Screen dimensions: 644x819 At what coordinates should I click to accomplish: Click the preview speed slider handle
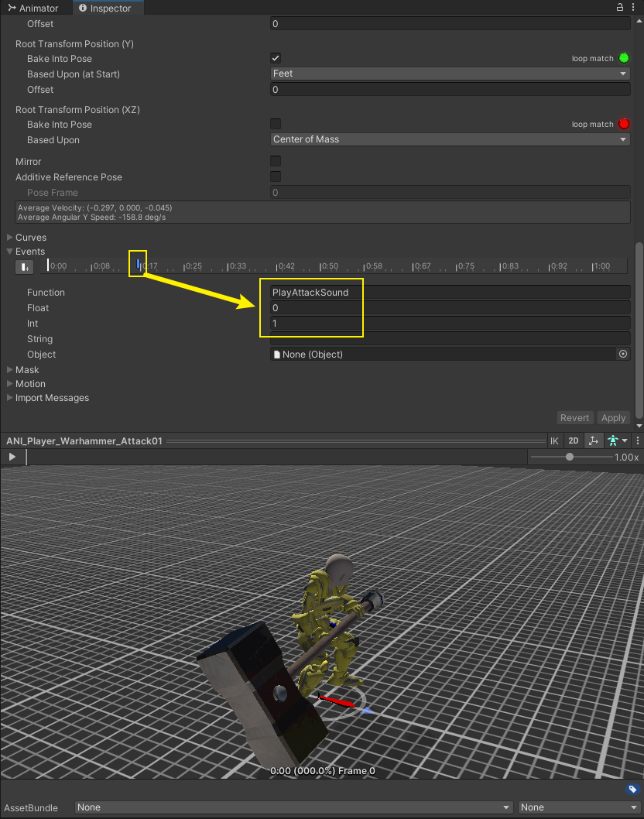pos(570,457)
